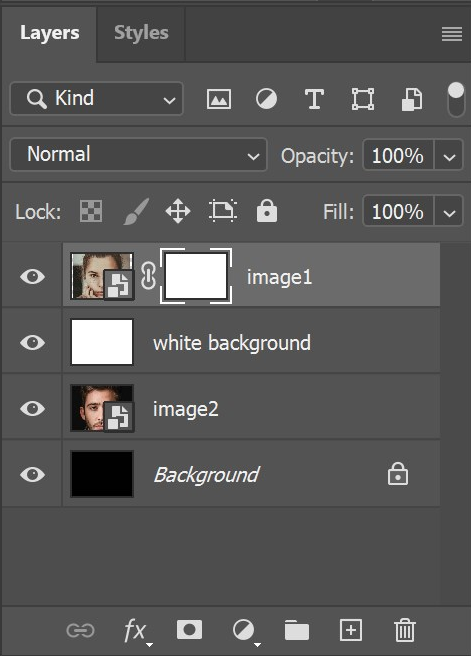Add layer mask icon at bottom
Screen dimensions: 471x656
(189, 630)
